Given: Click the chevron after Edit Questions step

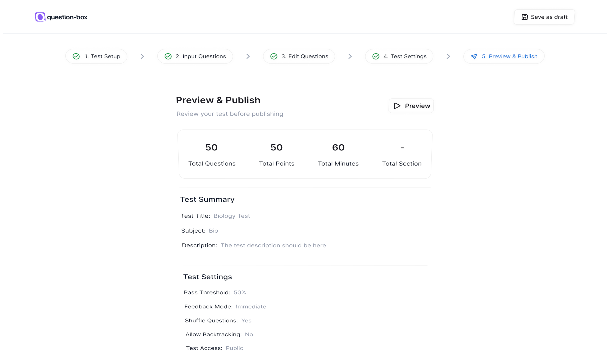Looking at the screenshot, I should point(350,57).
